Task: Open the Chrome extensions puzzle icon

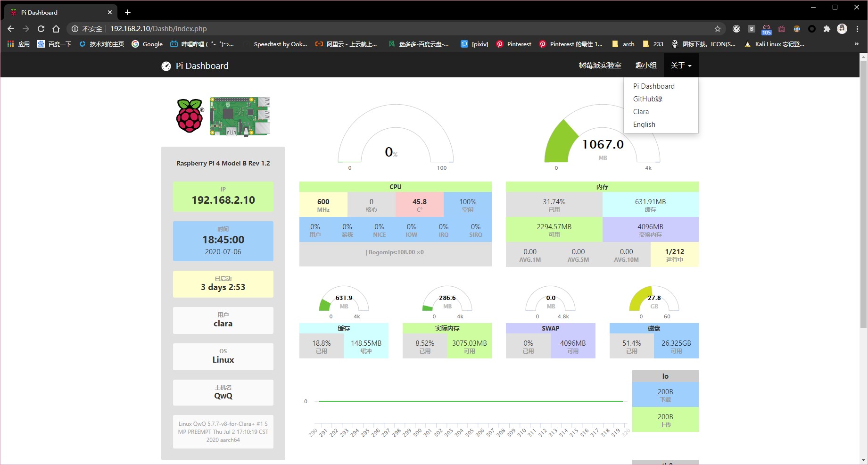Action: [827, 29]
